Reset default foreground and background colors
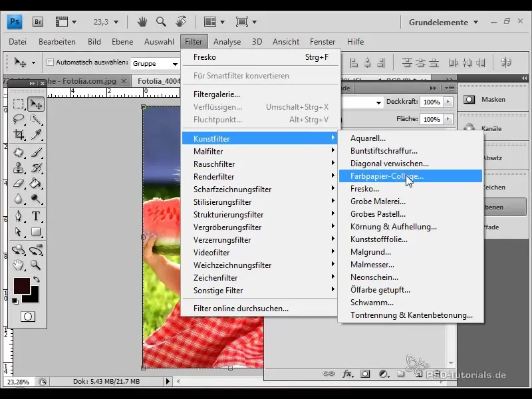The image size is (532, 399). [15, 301]
